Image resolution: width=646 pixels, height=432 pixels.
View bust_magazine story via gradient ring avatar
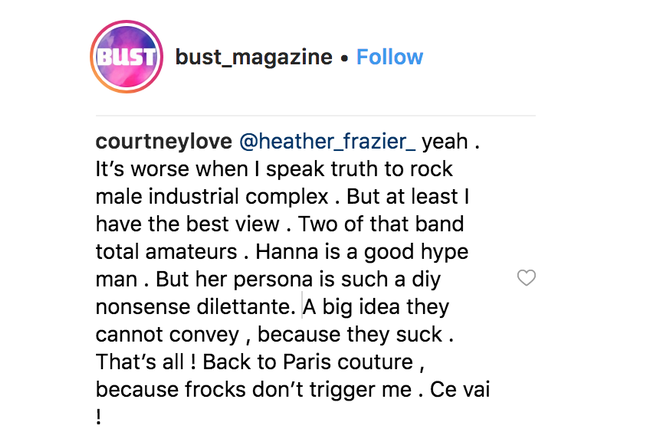point(126,57)
